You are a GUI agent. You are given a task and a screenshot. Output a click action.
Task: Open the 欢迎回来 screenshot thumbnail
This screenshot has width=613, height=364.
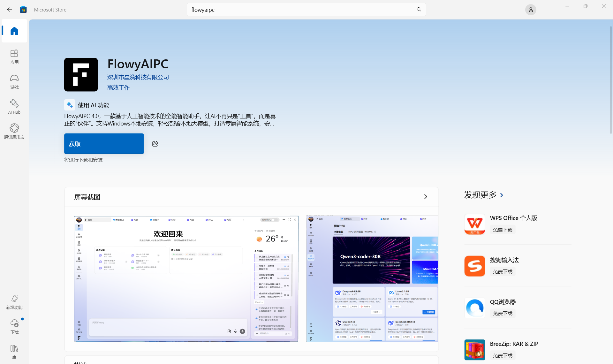coord(186,278)
